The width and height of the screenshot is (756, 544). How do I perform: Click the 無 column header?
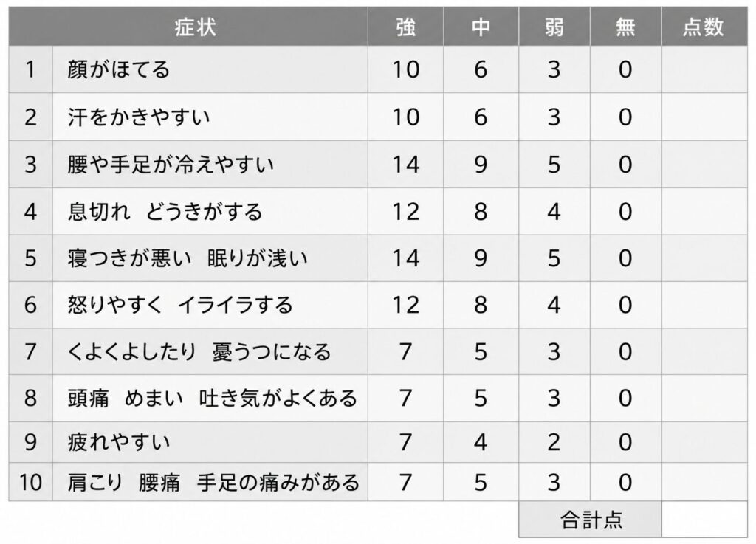(625, 27)
